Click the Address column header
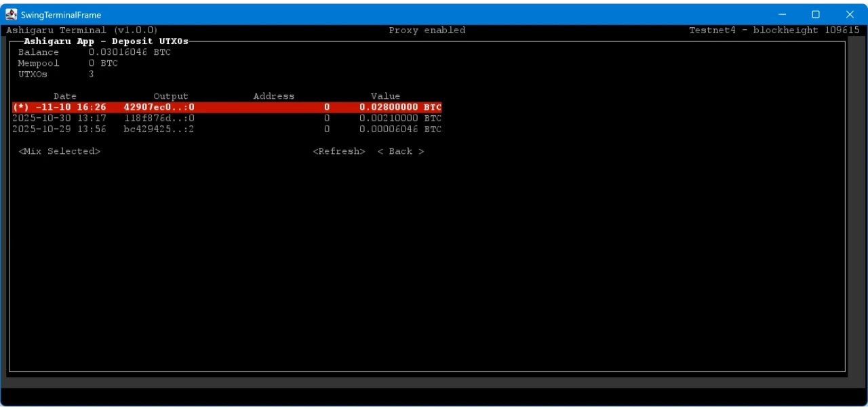The image size is (868, 410). click(x=274, y=96)
